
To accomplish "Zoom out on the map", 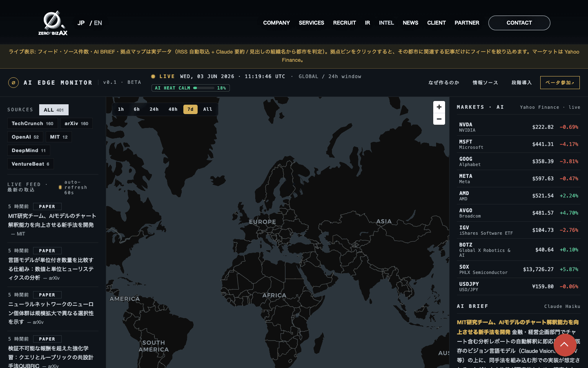I will [439, 119].
